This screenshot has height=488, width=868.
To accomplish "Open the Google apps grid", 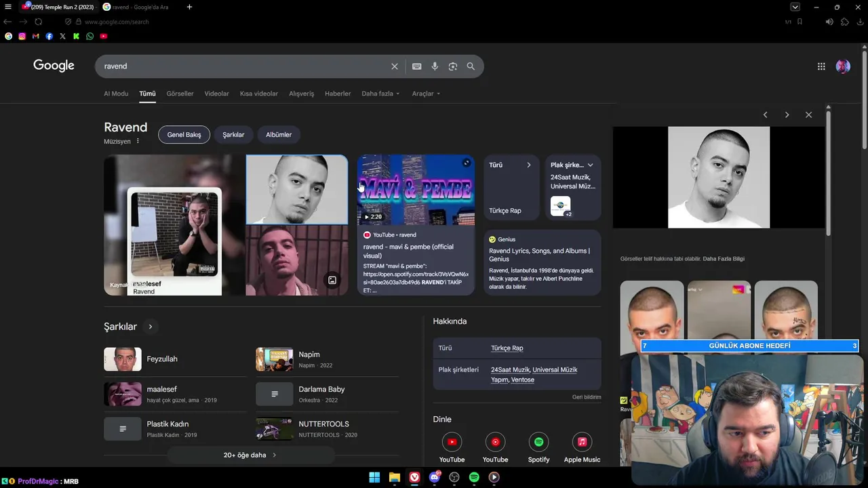I will click(821, 66).
